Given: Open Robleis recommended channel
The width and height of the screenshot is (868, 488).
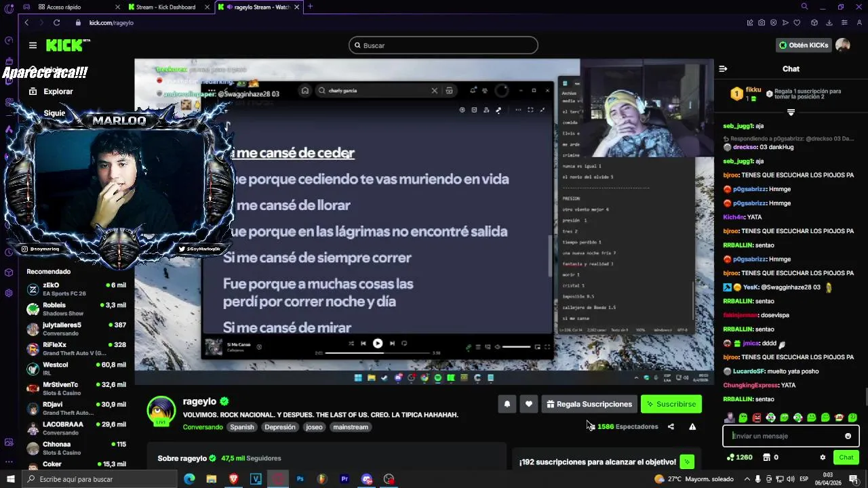Looking at the screenshot, I should tap(77, 309).
